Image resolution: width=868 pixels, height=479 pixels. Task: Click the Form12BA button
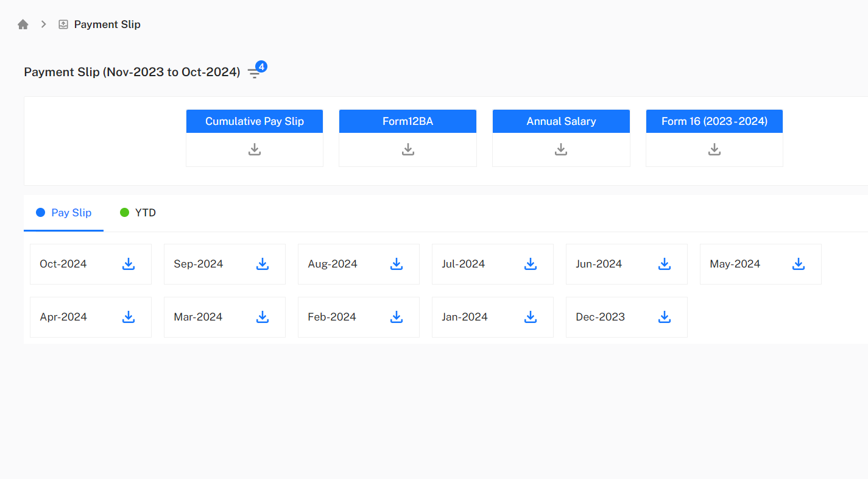(x=408, y=121)
